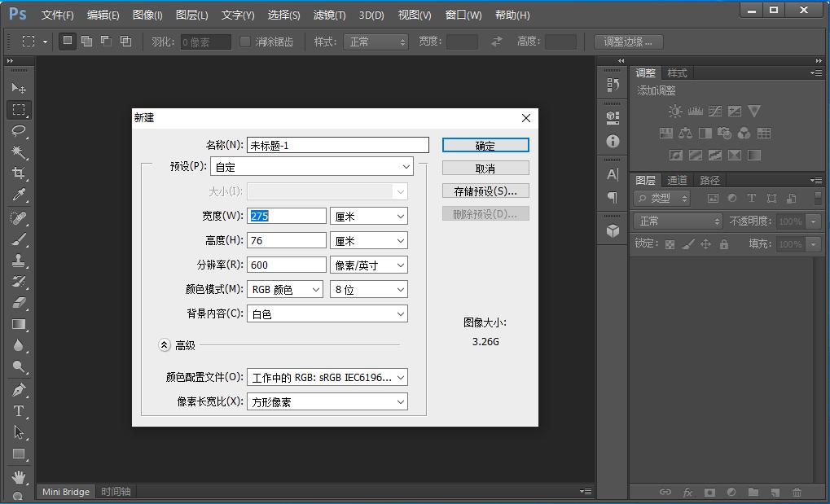Open the 不透明度 opacity slider
The width and height of the screenshot is (830, 504).
pos(813,221)
